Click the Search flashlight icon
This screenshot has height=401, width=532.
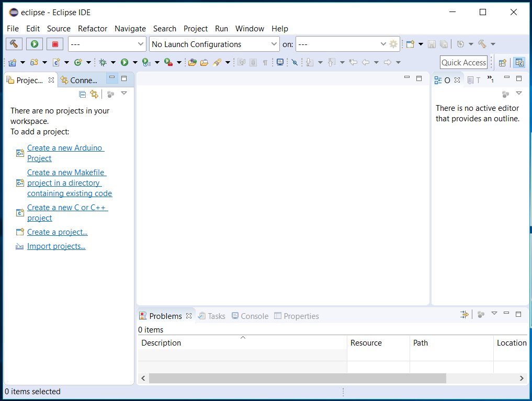(217, 62)
